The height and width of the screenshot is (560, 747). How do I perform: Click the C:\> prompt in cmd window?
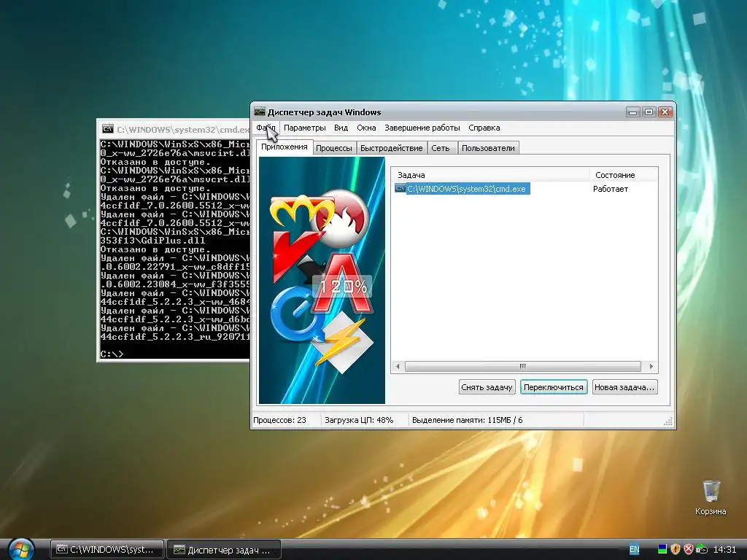click(112, 354)
